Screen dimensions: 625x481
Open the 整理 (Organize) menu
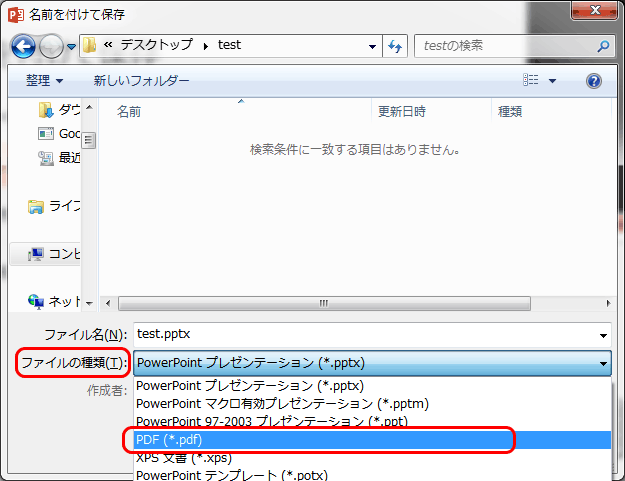[44, 80]
